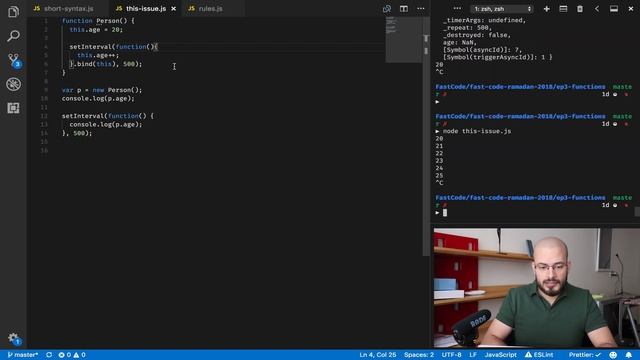Click the 'age: NaN,' terminal output

coord(460,42)
